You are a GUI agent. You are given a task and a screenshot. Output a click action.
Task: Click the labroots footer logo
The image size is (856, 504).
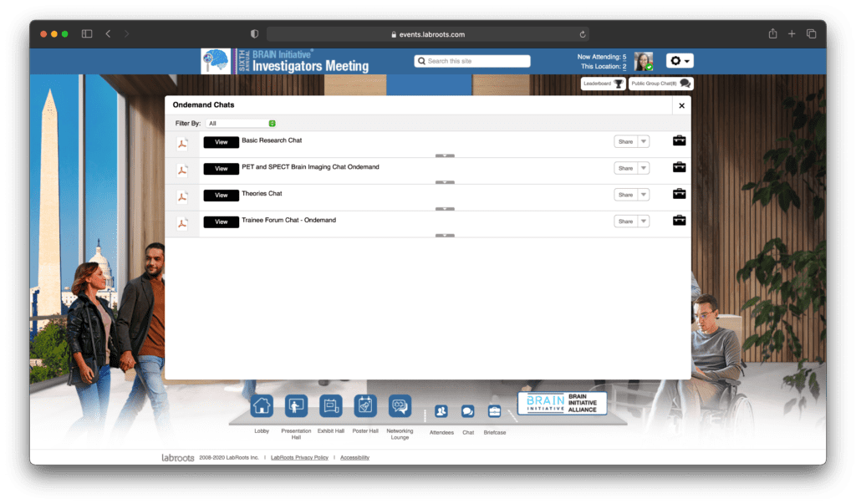click(x=177, y=457)
